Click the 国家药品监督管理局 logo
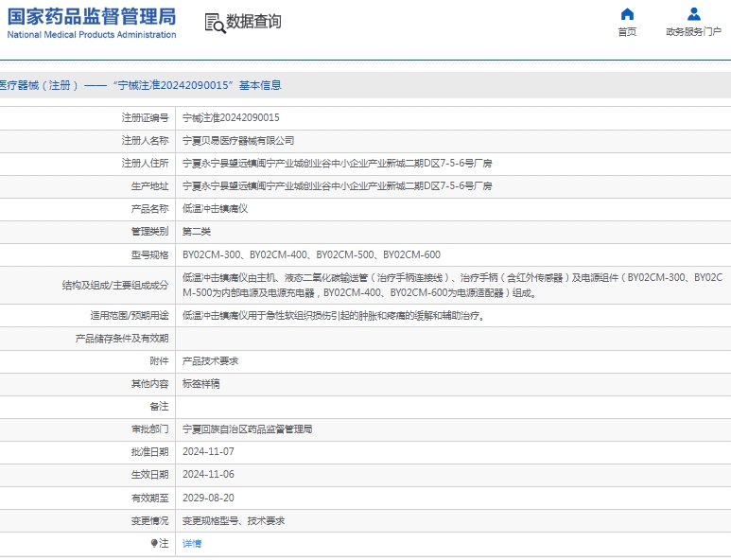Image resolution: width=731 pixels, height=560 pixels. click(x=92, y=16)
